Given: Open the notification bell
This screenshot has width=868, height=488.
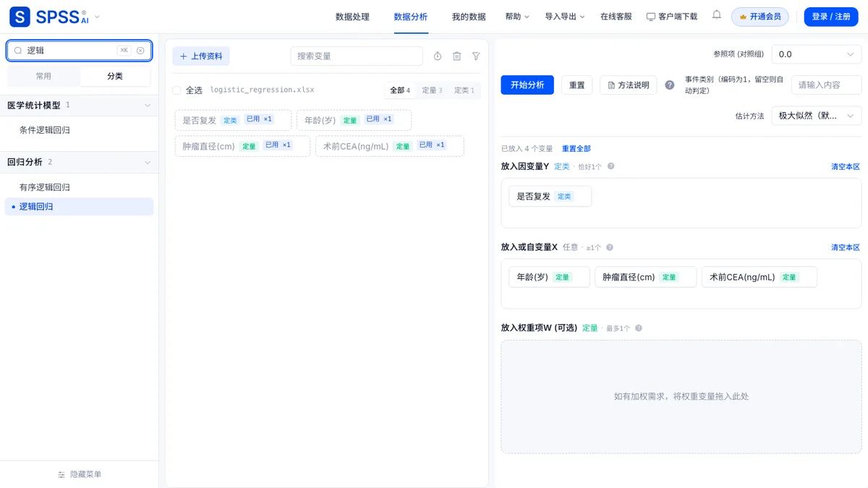Looking at the screenshot, I should pyautogui.click(x=716, y=15).
